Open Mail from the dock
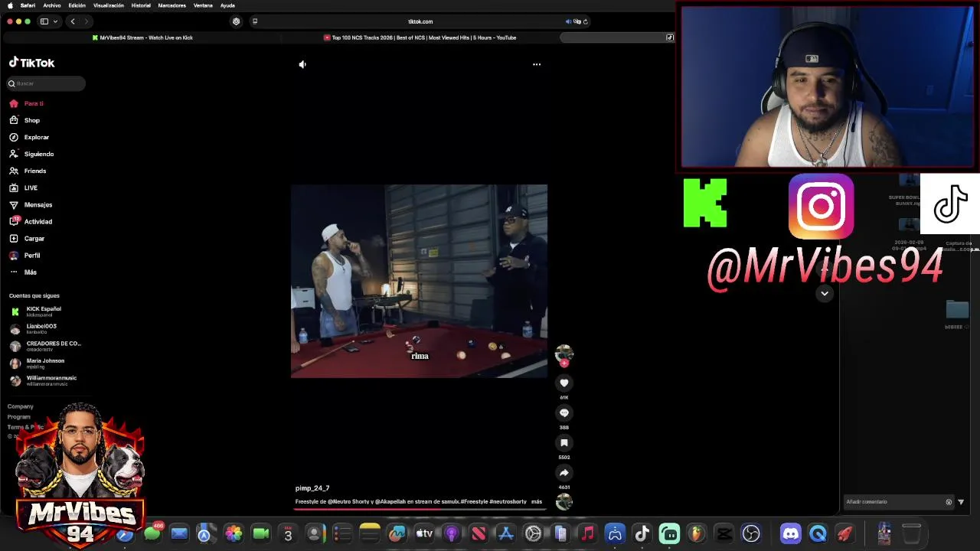Image resolution: width=980 pixels, height=551 pixels. tap(179, 533)
